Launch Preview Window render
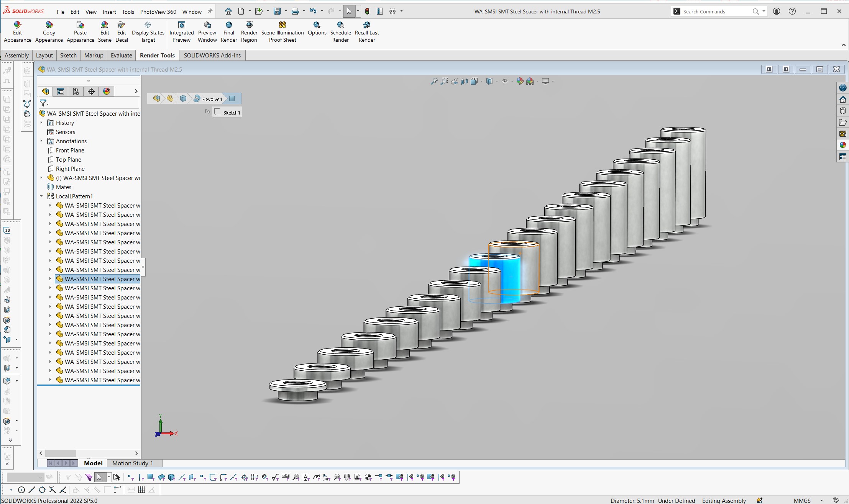 207,32
